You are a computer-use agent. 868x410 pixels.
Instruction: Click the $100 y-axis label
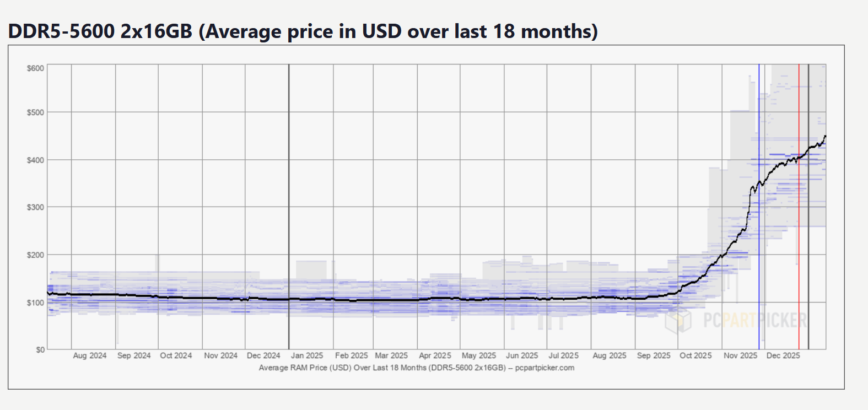(35, 303)
